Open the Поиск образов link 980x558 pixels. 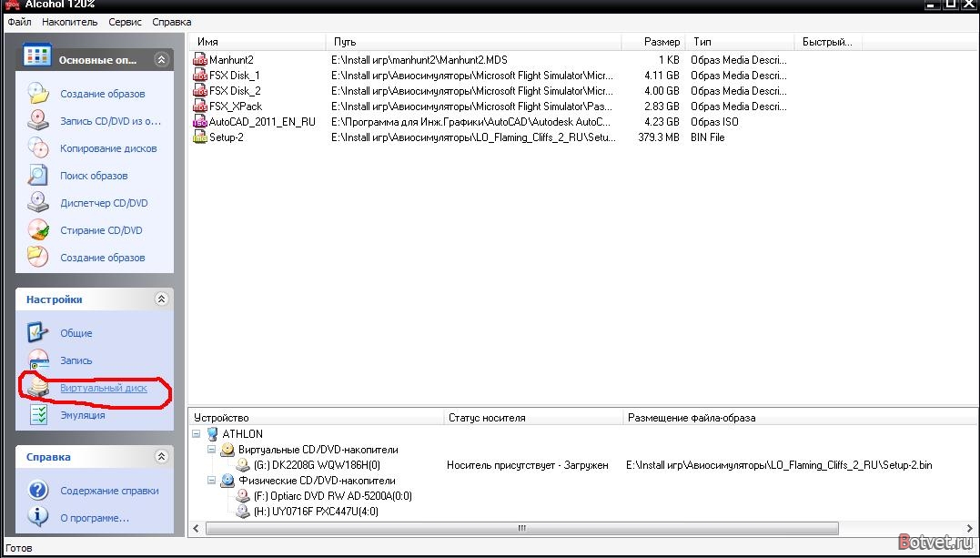pyautogui.click(x=94, y=176)
